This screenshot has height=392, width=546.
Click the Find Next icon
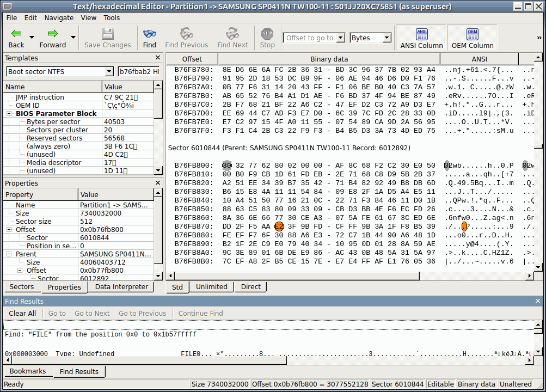pyautogui.click(x=232, y=34)
